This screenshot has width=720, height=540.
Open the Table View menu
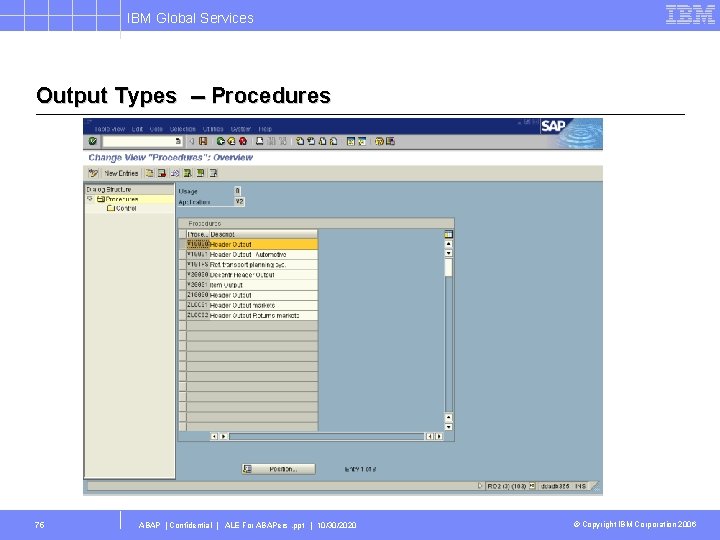coord(109,129)
